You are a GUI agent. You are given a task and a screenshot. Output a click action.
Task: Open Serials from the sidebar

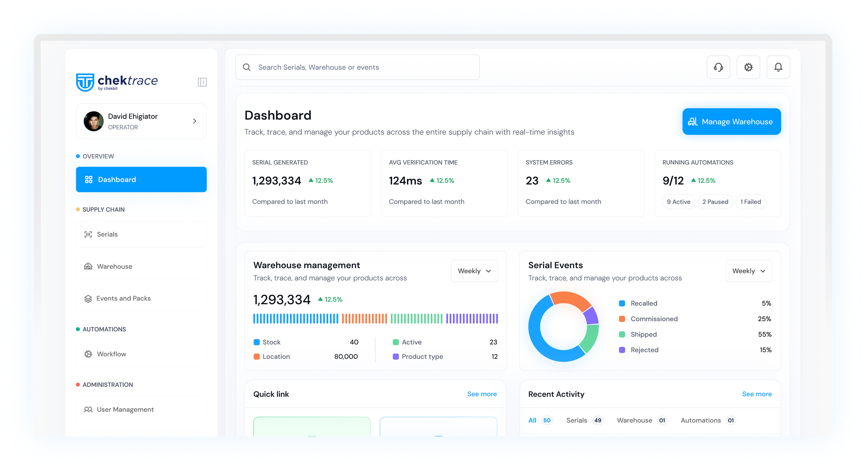141,234
